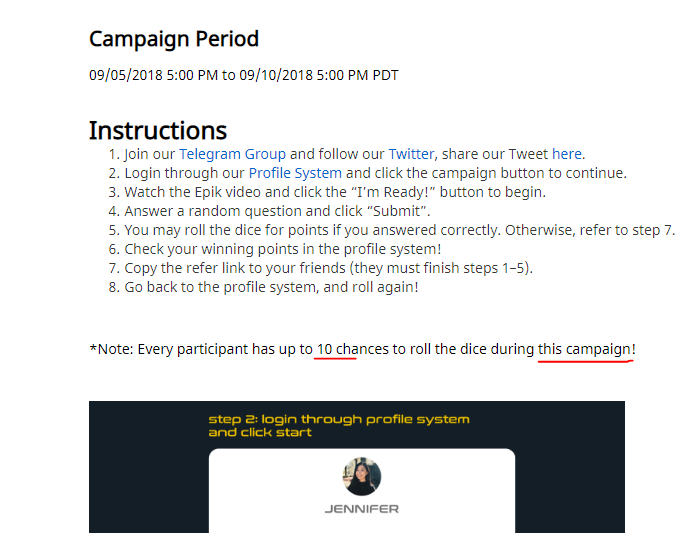Click the "Check your winning points" step
Screen dimensions: 693x533
(x=283, y=249)
